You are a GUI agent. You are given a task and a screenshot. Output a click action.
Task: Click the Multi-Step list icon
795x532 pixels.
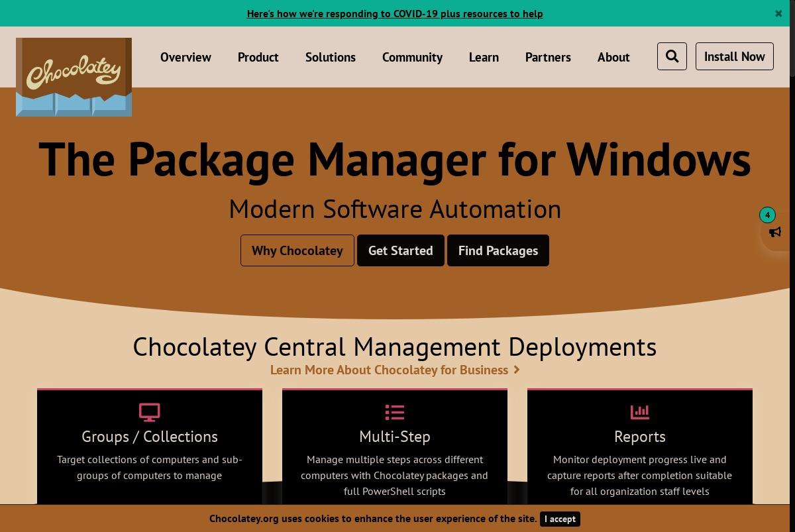pyautogui.click(x=395, y=412)
